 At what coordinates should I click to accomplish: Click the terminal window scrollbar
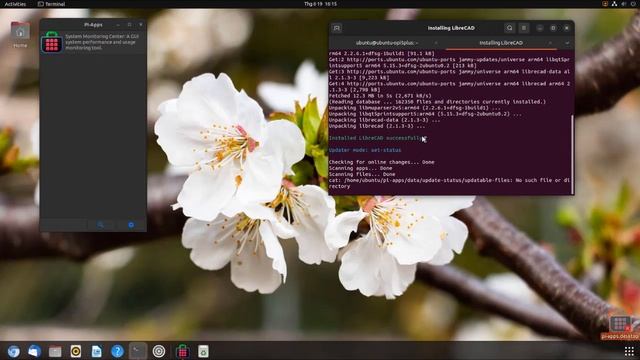click(x=572, y=154)
